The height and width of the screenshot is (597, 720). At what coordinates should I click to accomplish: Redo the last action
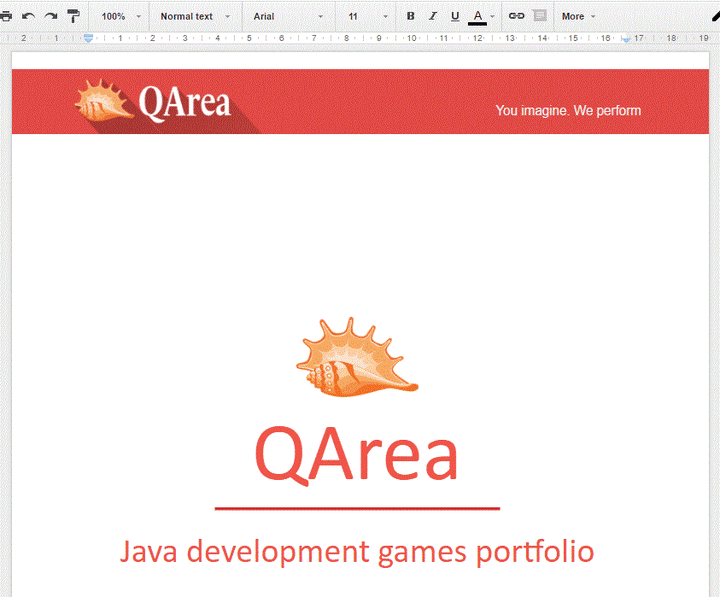(51, 17)
